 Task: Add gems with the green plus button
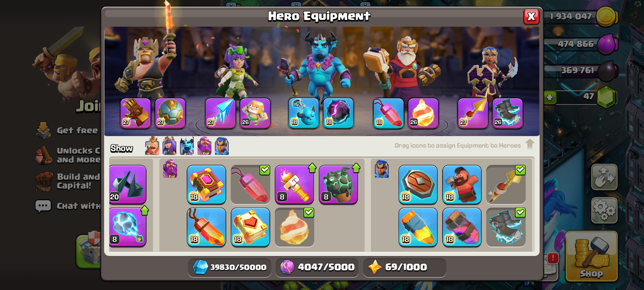coord(550,97)
